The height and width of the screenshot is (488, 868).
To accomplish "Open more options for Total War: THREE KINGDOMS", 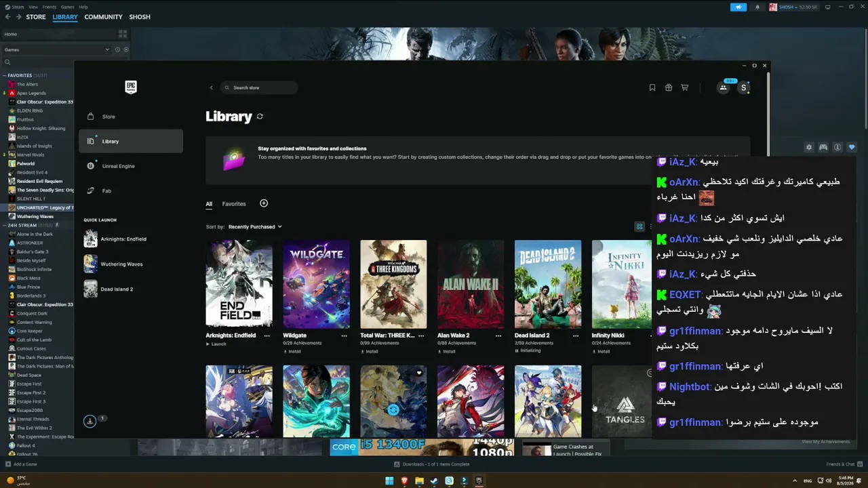I will point(421,335).
